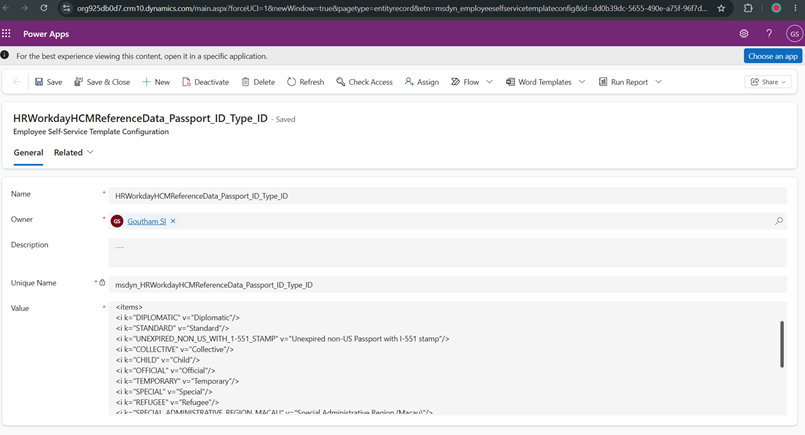Image resolution: width=805 pixels, height=435 pixels.
Task: Expand the Flow dropdown chevron
Action: (x=489, y=82)
